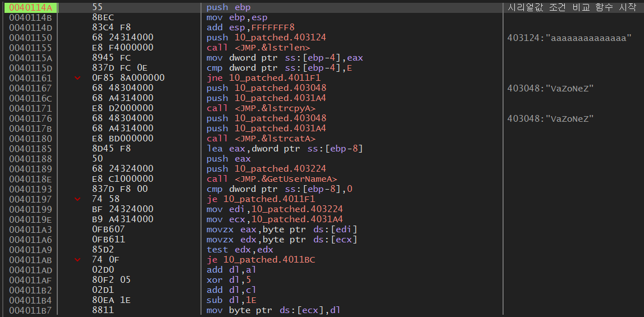Select the instruction "add dl,al"
This screenshot has height=317, width=644.
click(231, 270)
